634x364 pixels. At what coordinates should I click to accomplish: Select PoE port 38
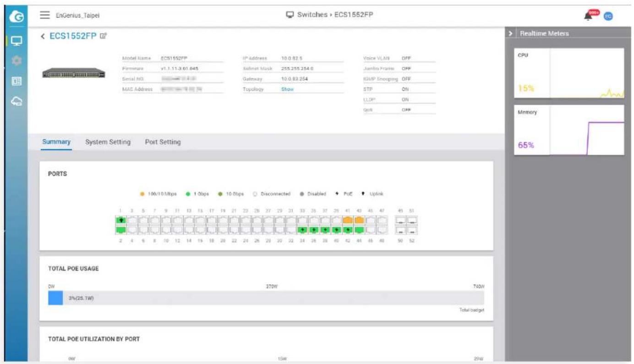pos(325,229)
